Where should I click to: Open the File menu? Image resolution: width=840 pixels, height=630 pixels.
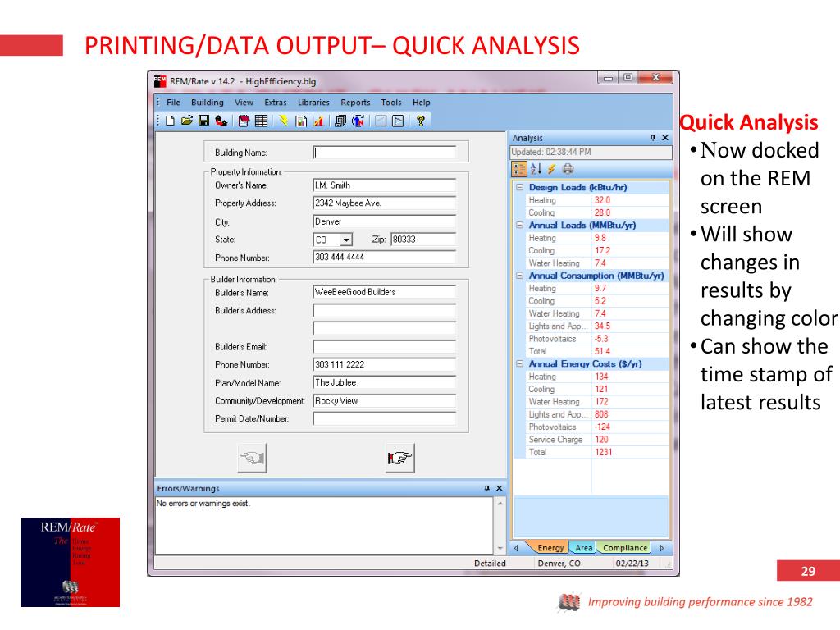click(173, 103)
